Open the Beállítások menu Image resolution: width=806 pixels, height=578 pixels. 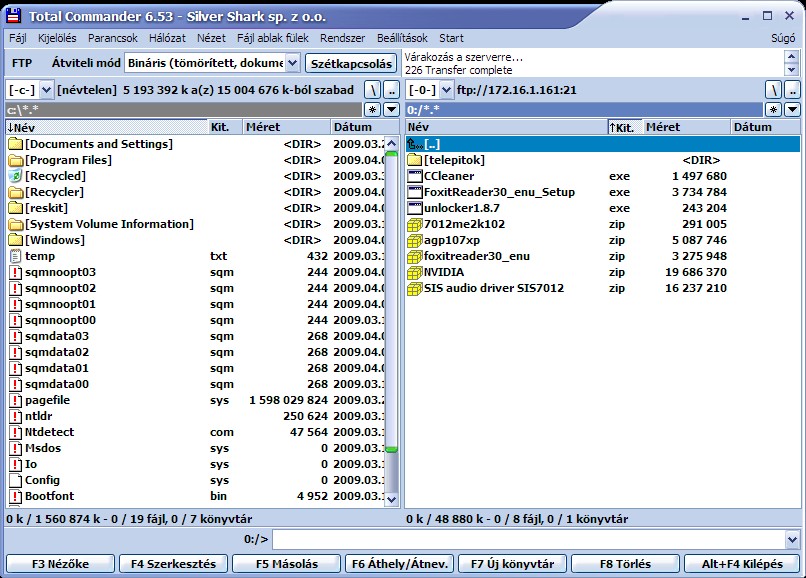402,38
